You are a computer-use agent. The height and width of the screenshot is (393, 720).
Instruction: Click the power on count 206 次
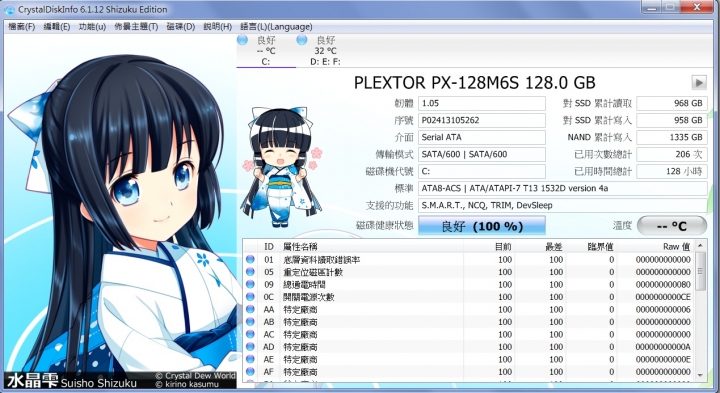(671, 154)
